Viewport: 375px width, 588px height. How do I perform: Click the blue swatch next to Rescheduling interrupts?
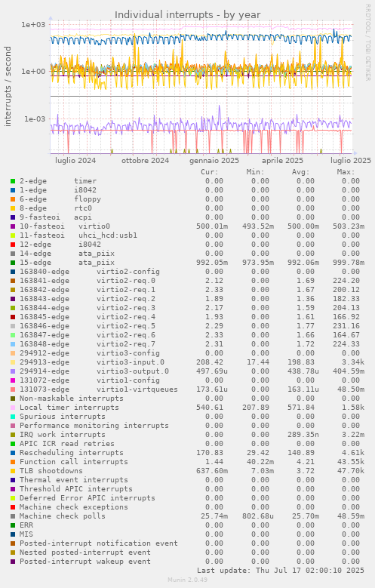(x=13, y=453)
